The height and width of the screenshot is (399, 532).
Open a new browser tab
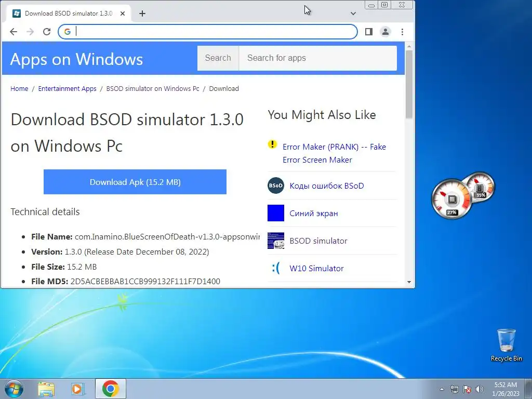click(x=142, y=14)
